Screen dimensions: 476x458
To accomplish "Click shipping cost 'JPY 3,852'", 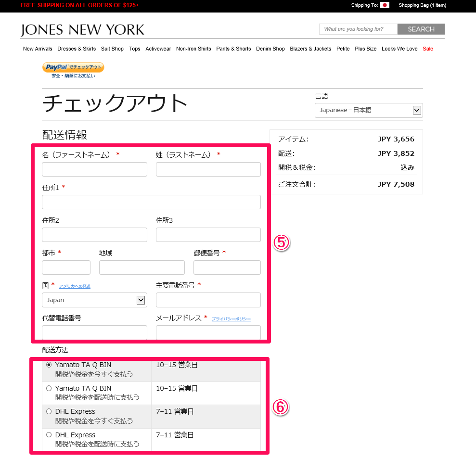I will 396,153.
